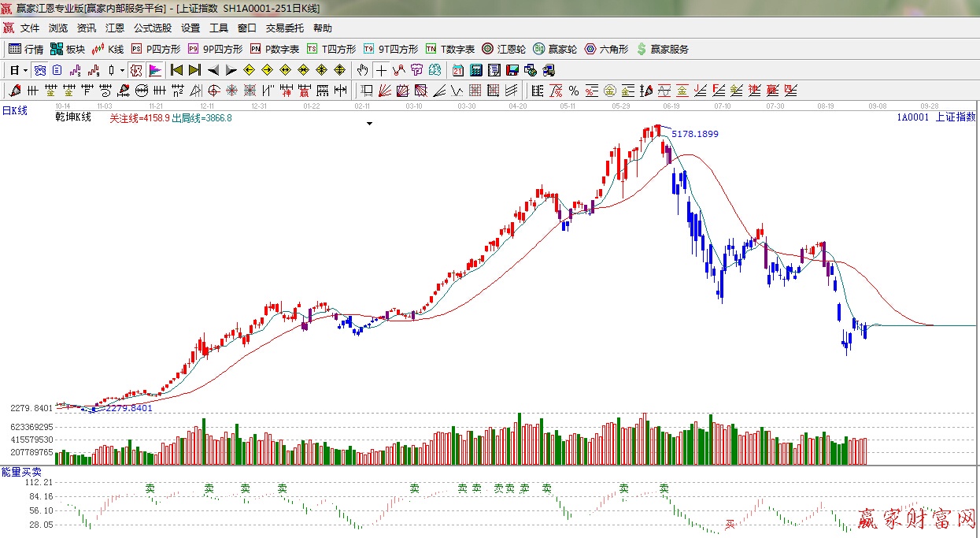
Task: Open the 公式选股 menu
Action: (152, 28)
